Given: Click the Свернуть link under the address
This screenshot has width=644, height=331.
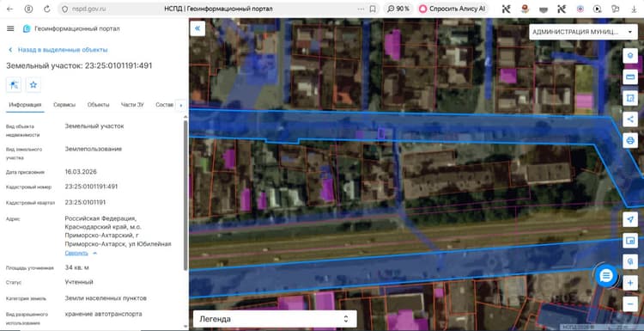Looking at the screenshot, I should 76,254.
